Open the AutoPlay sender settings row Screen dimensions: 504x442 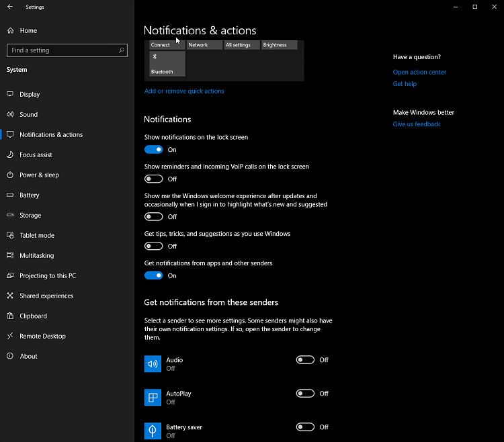(239, 398)
